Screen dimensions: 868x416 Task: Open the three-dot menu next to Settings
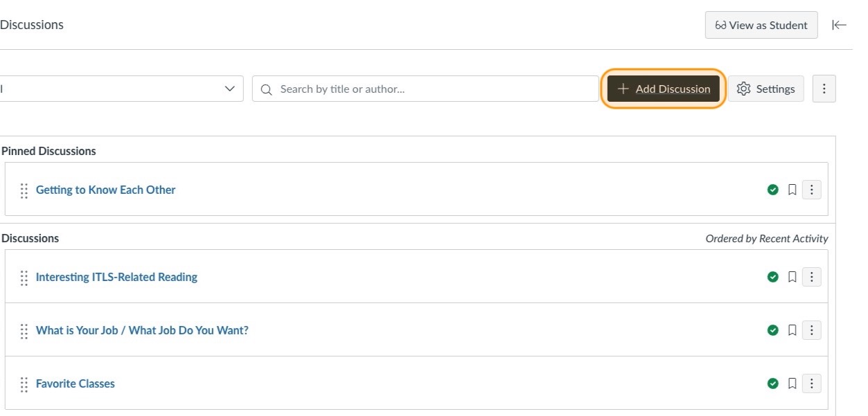pyautogui.click(x=824, y=89)
